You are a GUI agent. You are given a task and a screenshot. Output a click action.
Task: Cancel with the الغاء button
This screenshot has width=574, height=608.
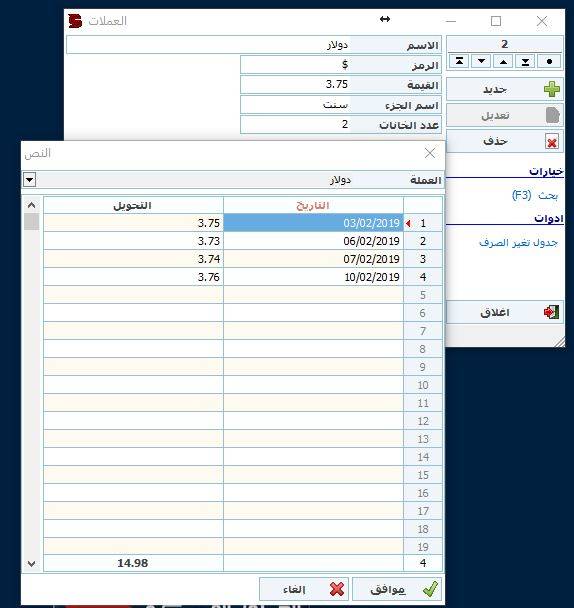[x=304, y=589]
